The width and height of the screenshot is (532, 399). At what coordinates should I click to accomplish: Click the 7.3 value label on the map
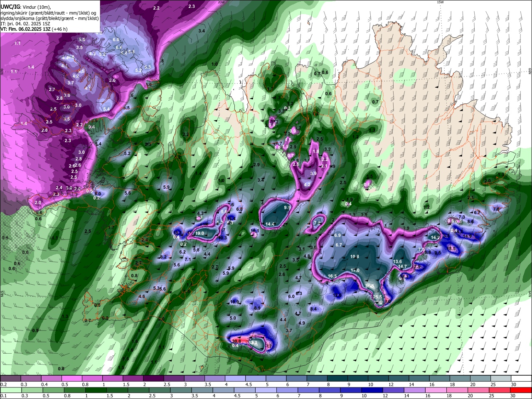point(461,217)
